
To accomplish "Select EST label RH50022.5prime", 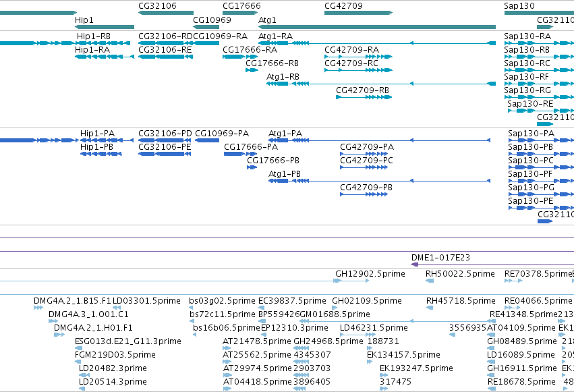I will coord(460,274).
